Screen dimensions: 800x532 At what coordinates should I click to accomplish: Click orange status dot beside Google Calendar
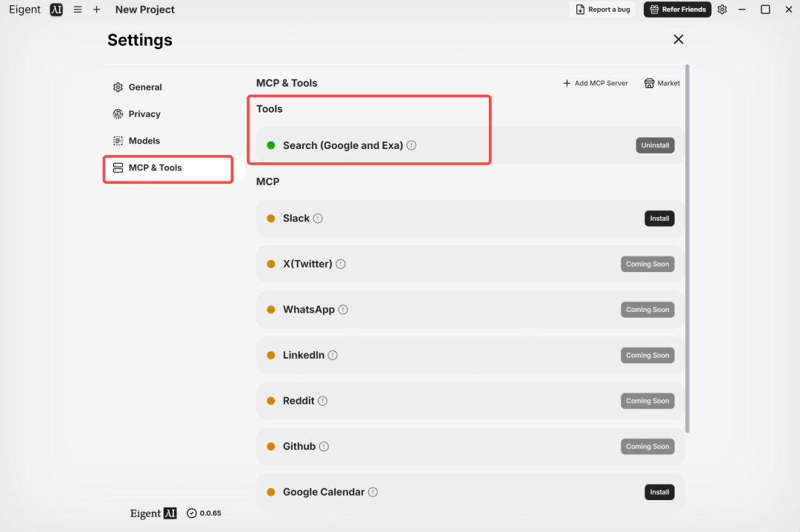(271, 492)
